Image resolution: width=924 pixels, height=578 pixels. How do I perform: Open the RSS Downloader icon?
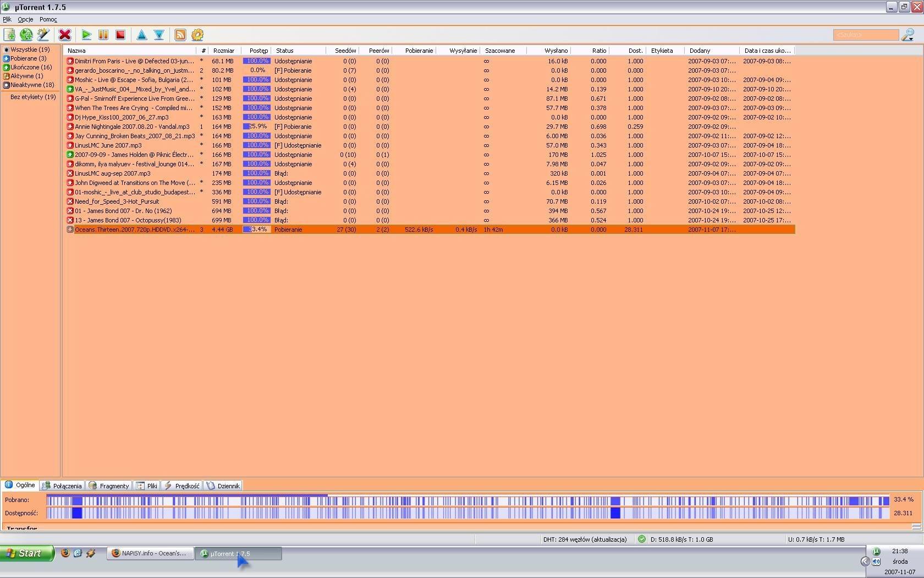[180, 35]
